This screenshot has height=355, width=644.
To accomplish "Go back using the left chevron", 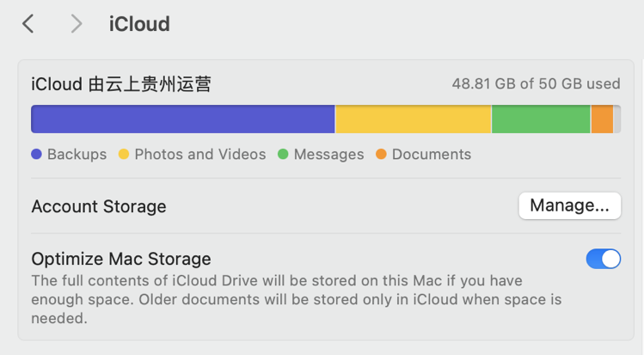I will click(28, 24).
